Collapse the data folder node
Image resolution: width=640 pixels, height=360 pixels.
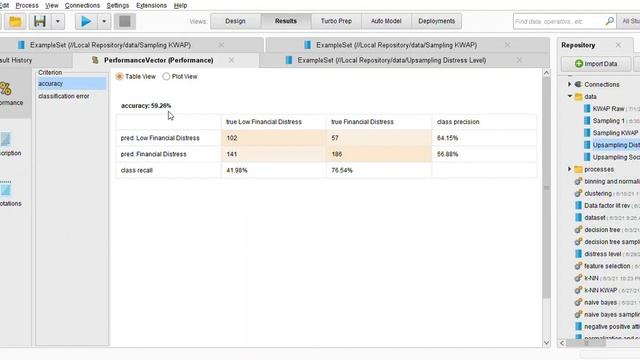(570, 96)
